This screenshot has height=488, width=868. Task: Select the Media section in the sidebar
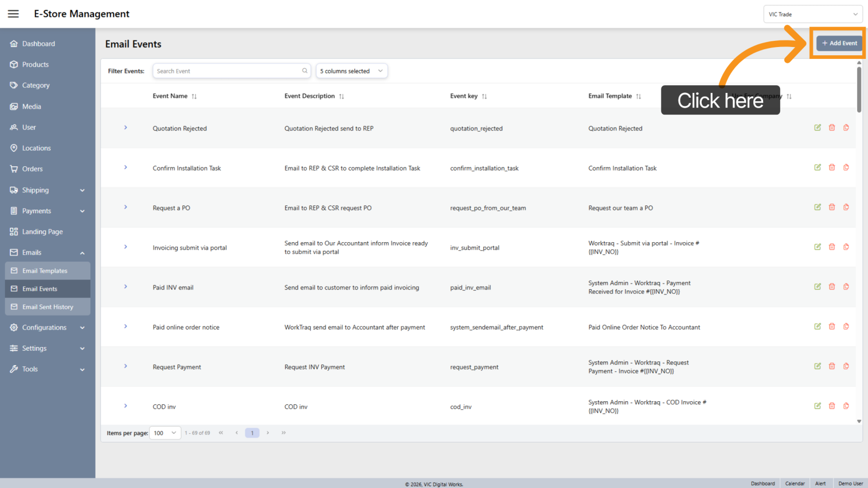pos(32,106)
